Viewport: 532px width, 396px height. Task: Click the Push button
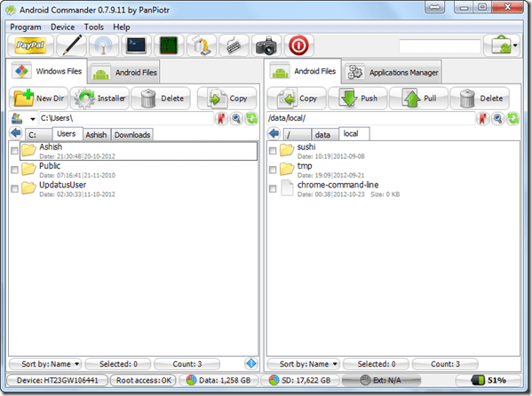tap(358, 99)
